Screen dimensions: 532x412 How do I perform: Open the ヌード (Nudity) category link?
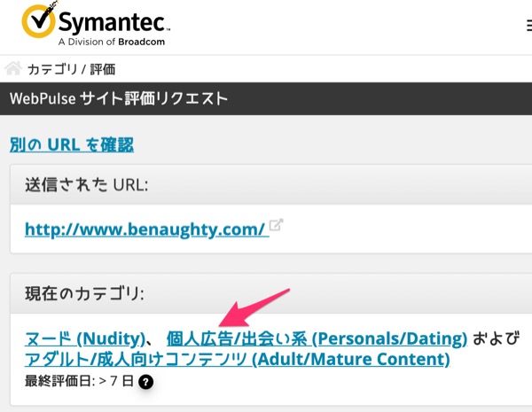click(85, 338)
